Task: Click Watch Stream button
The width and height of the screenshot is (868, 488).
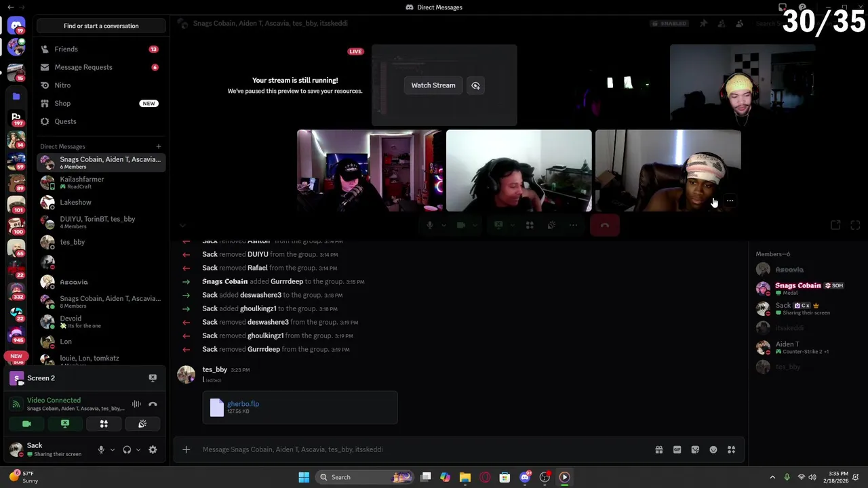Action: coord(433,85)
